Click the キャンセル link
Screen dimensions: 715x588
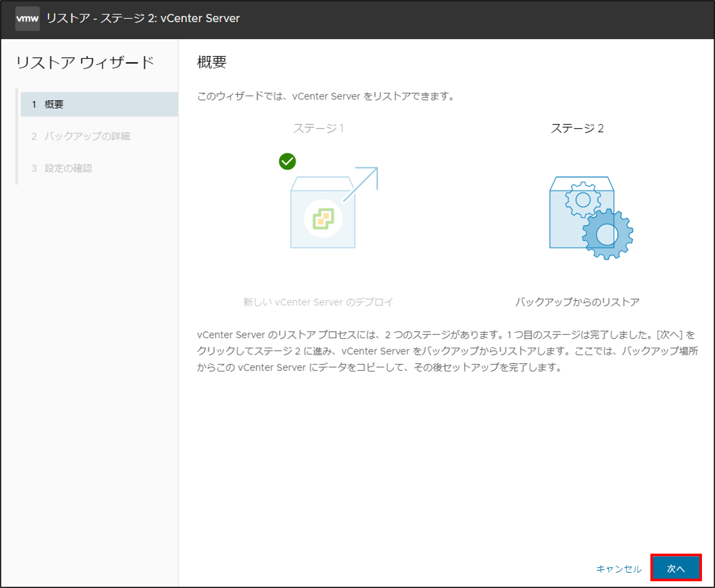point(619,569)
